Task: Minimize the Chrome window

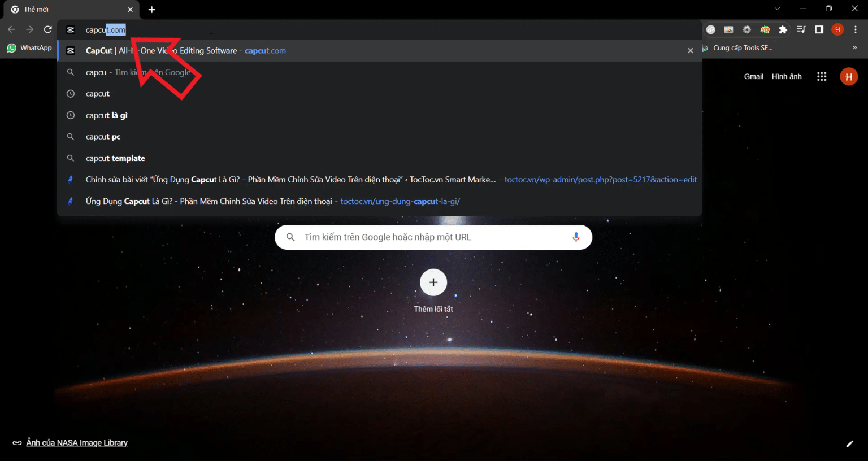Action: pos(803,8)
